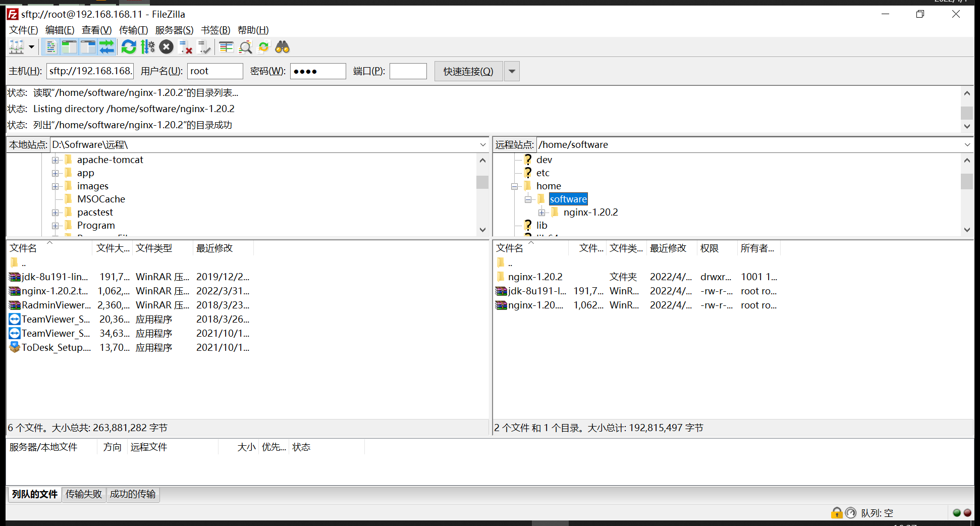Open the 编辑(E) menu
Screen dimensions: 980x526
click(60, 30)
